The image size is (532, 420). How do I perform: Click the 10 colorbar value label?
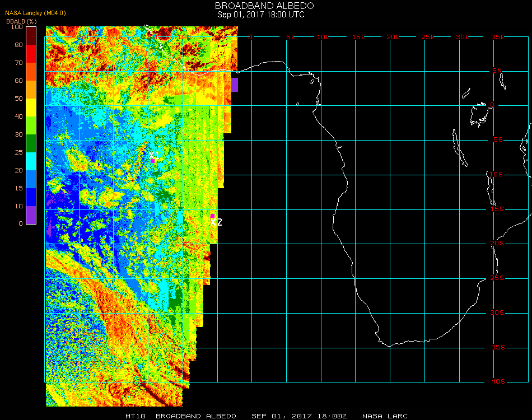[x=18, y=206]
